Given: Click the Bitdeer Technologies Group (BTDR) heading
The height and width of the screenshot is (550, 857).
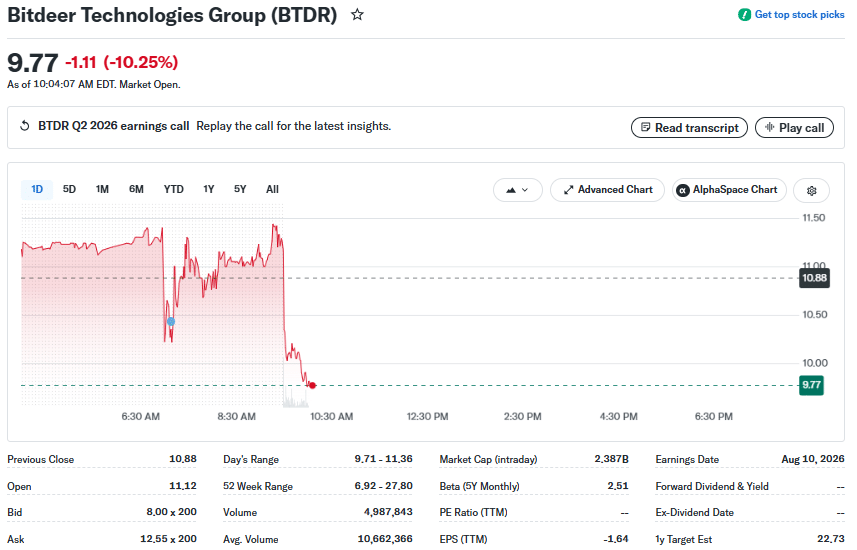Looking at the screenshot, I should (172, 15).
